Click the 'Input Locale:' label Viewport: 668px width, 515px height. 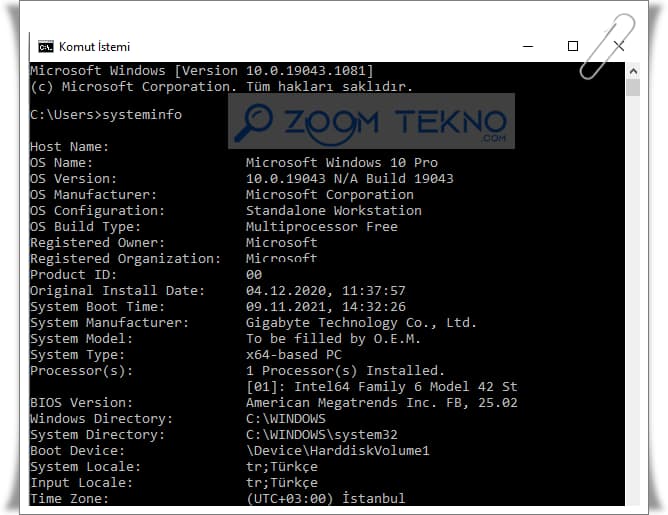(81, 483)
